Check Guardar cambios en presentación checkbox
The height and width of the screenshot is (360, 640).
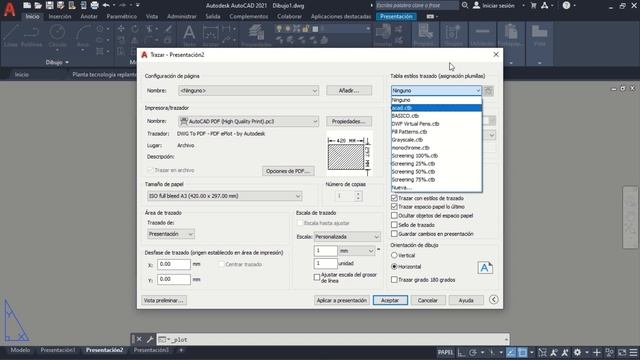coord(394,234)
